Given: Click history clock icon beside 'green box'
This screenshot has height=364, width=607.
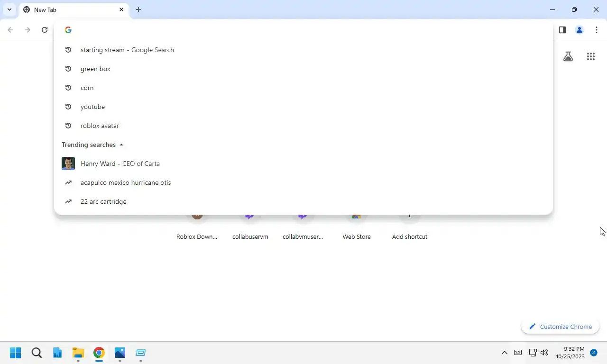Looking at the screenshot, I should point(68,69).
